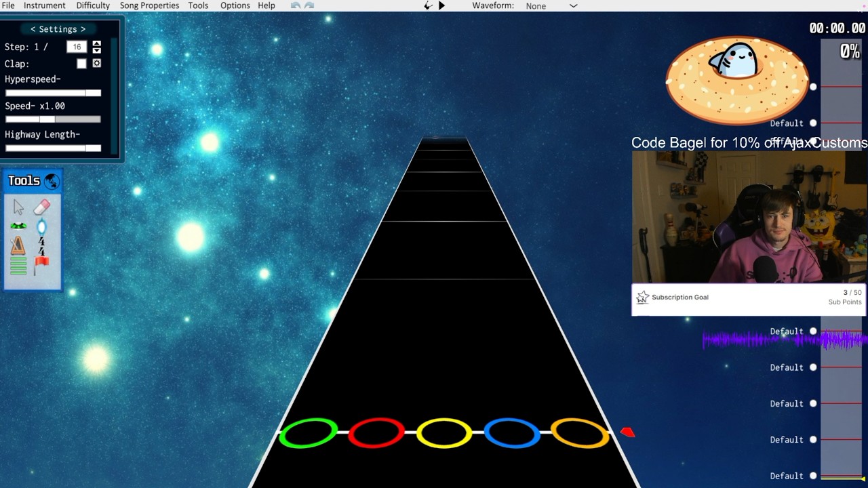Open the Options menu

235,5
